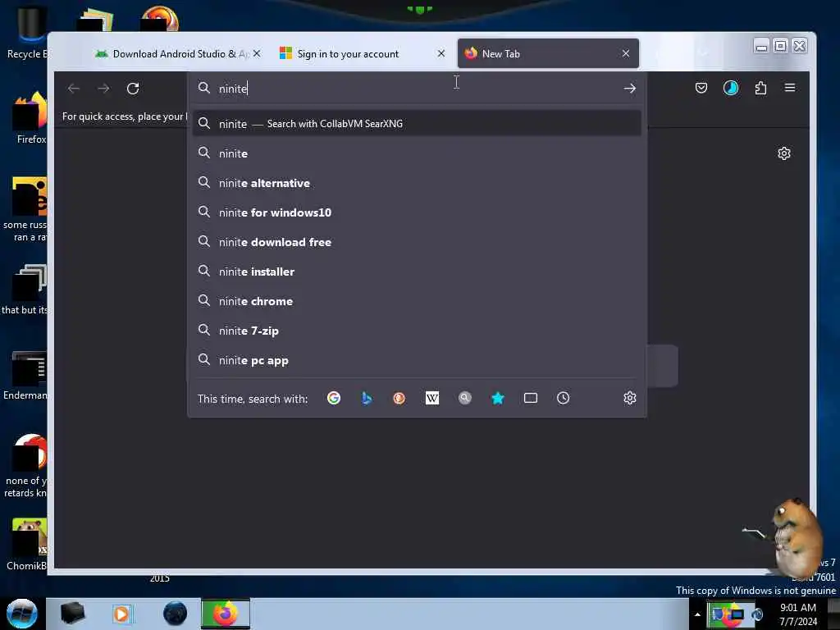Choose 'ninite chrome' suggestion

(417, 301)
